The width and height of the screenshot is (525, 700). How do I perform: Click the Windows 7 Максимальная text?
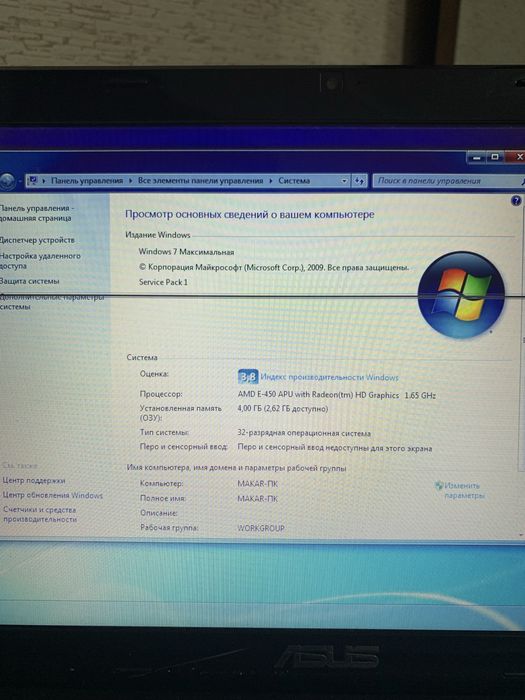click(x=186, y=252)
